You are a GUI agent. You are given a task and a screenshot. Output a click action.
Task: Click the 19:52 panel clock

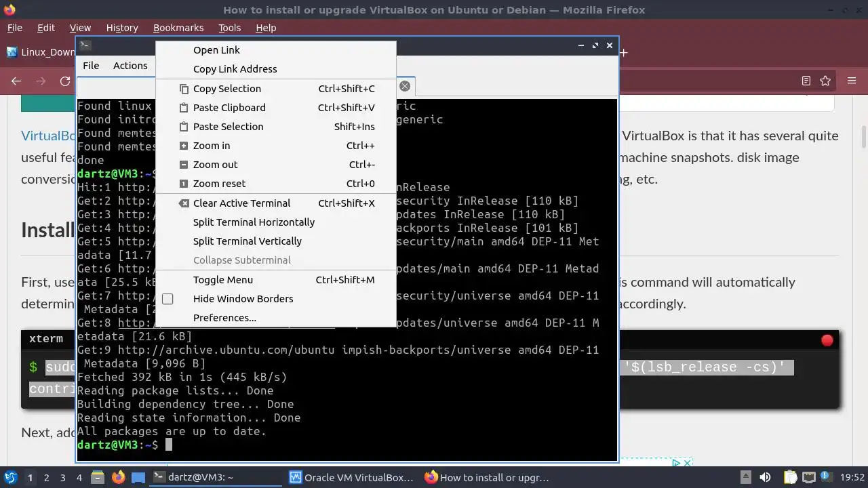pyautogui.click(x=852, y=477)
